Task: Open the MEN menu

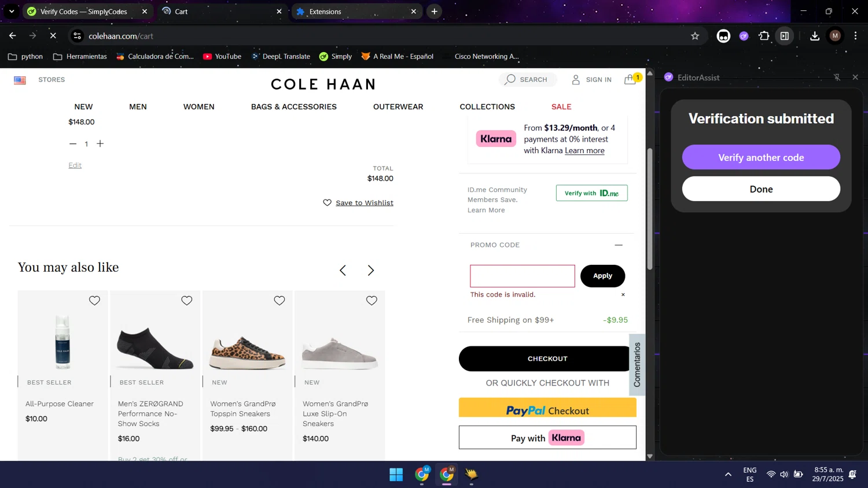Action: pyautogui.click(x=138, y=107)
